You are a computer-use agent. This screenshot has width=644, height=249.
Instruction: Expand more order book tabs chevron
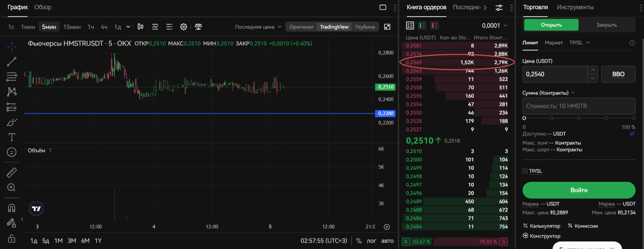pyautogui.click(x=485, y=7)
